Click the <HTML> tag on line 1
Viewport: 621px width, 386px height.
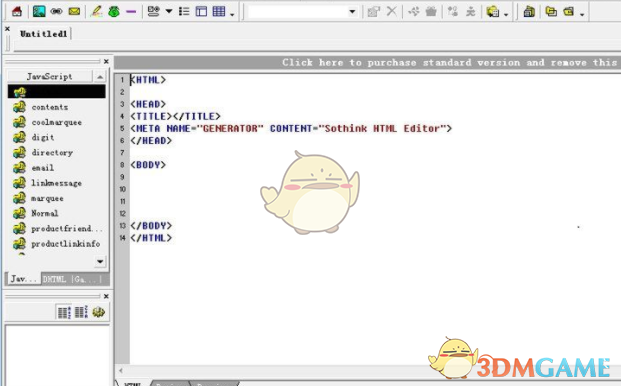(x=148, y=80)
